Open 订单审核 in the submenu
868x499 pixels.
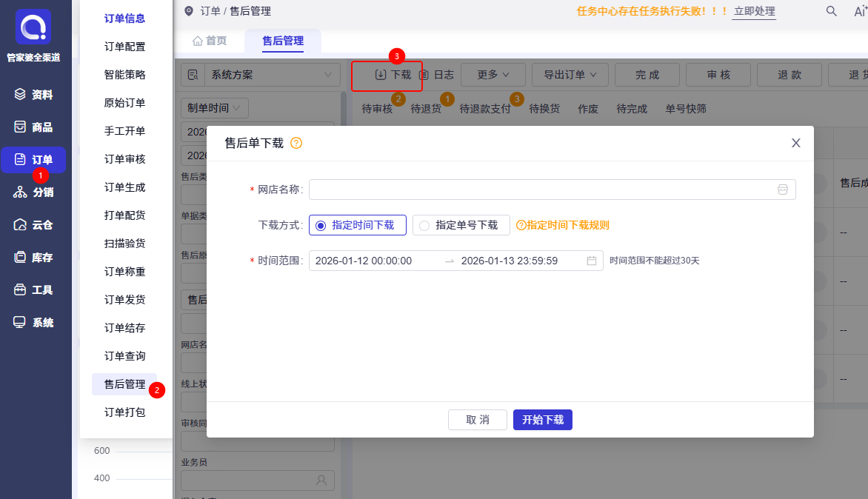click(x=124, y=159)
